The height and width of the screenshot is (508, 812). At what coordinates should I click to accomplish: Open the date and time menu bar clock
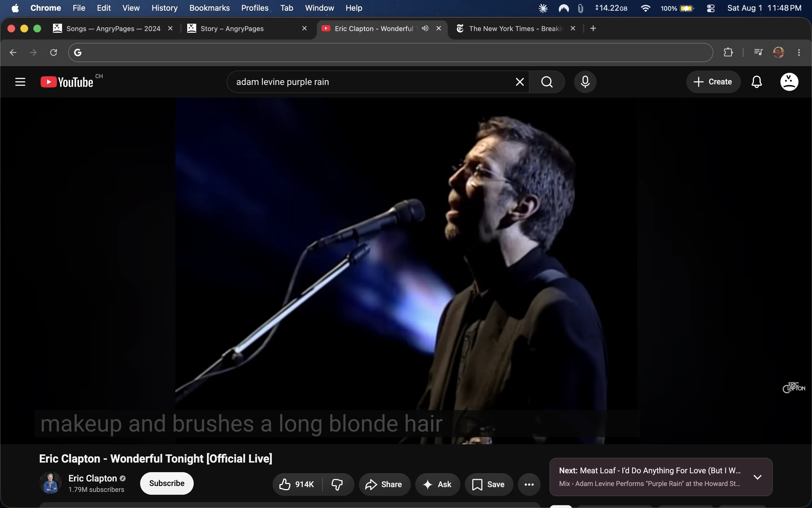pyautogui.click(x=764, y=8)
